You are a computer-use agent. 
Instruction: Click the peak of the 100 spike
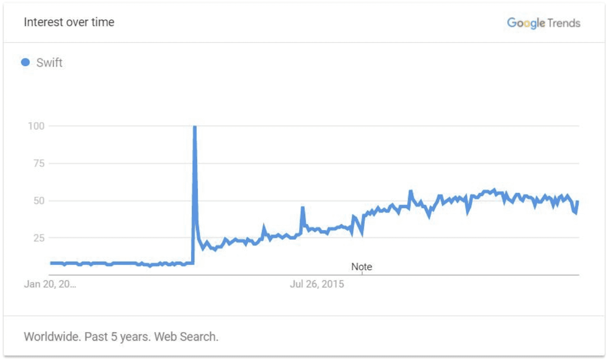(195, 127)
